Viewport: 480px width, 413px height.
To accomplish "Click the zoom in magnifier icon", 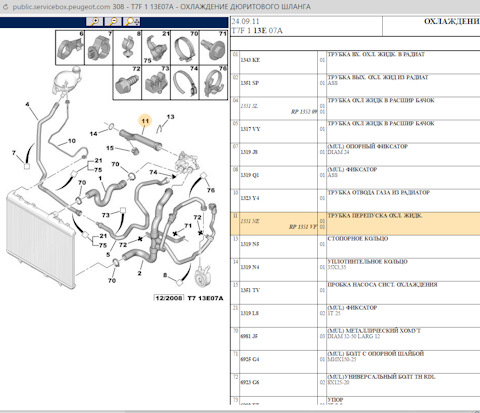I will [x=95, y=22].
